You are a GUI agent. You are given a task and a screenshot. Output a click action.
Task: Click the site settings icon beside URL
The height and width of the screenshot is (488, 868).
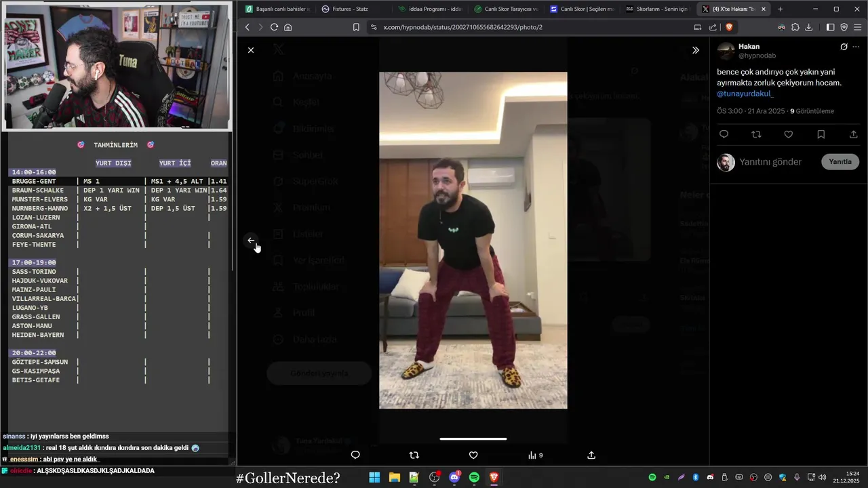(x=373, y=27)
